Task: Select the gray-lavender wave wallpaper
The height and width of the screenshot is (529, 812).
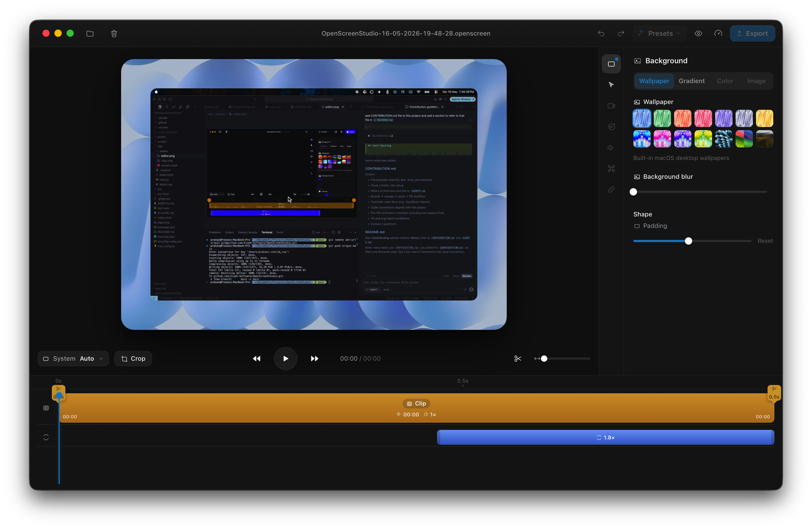Action: tap(744, 119)
